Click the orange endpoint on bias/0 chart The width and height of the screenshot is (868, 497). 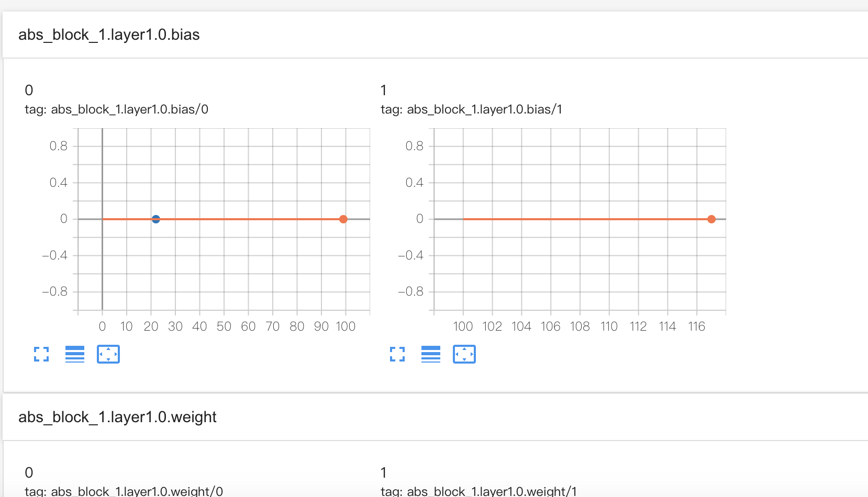343,219
